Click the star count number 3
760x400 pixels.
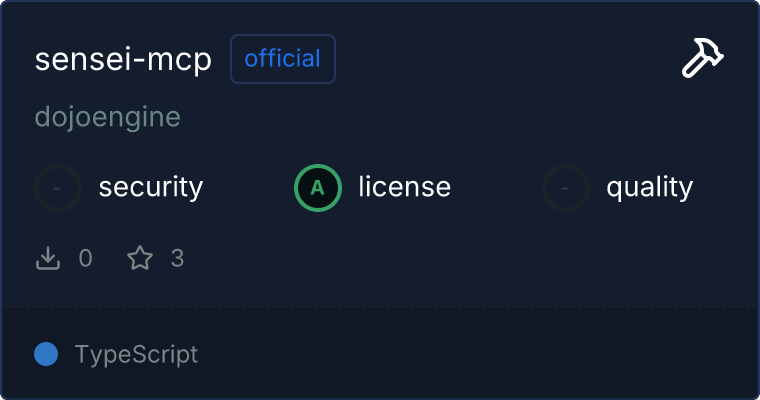pos(177,259)
